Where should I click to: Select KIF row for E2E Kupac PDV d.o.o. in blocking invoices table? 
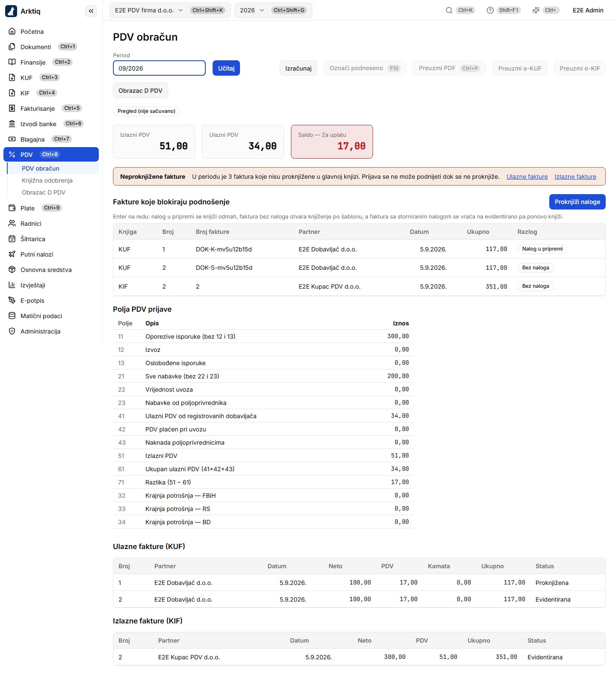point(359,286)
